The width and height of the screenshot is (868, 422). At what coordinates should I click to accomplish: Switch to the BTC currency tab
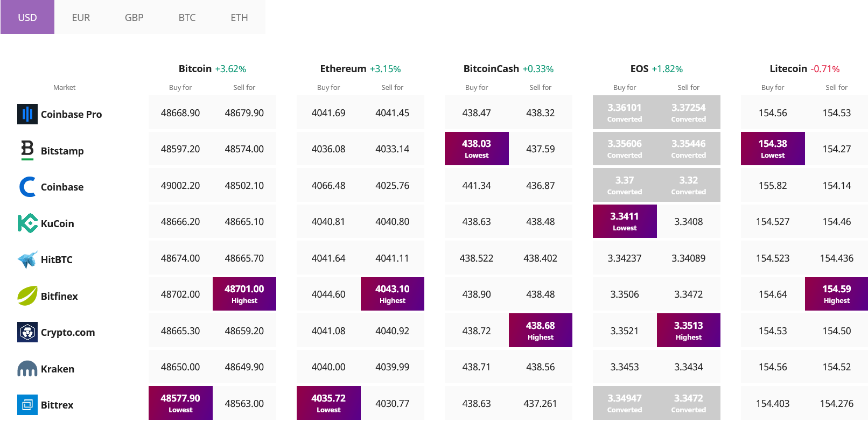pyautogui.click(x=187, y=17)
